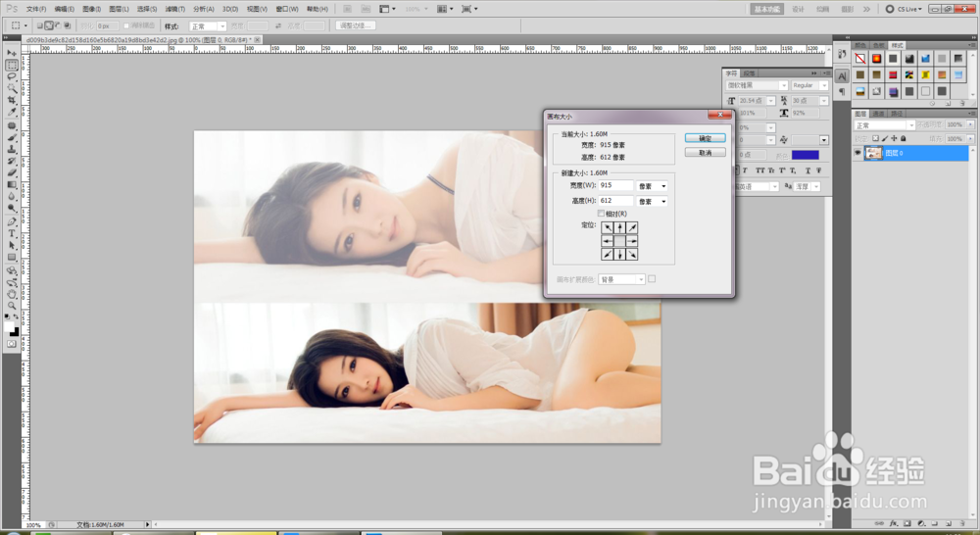Open layer blend mode 正常 dropdown

[884, 125]
